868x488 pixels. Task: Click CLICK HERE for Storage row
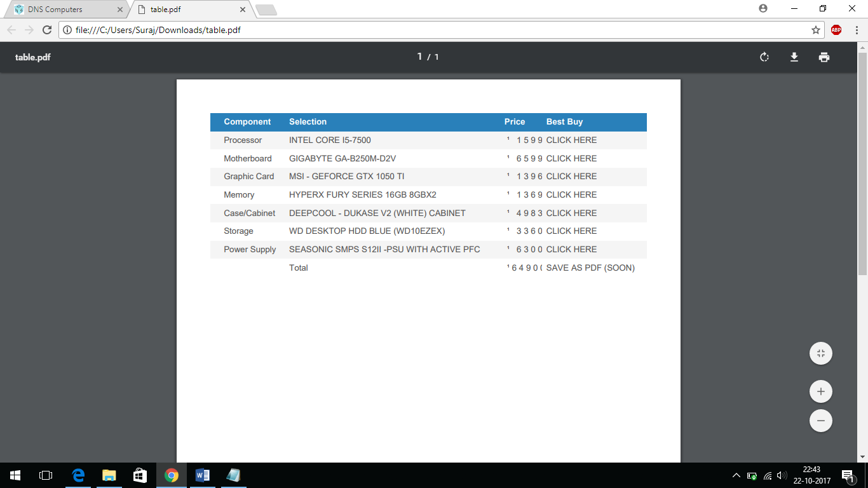[x=571, y=231]
